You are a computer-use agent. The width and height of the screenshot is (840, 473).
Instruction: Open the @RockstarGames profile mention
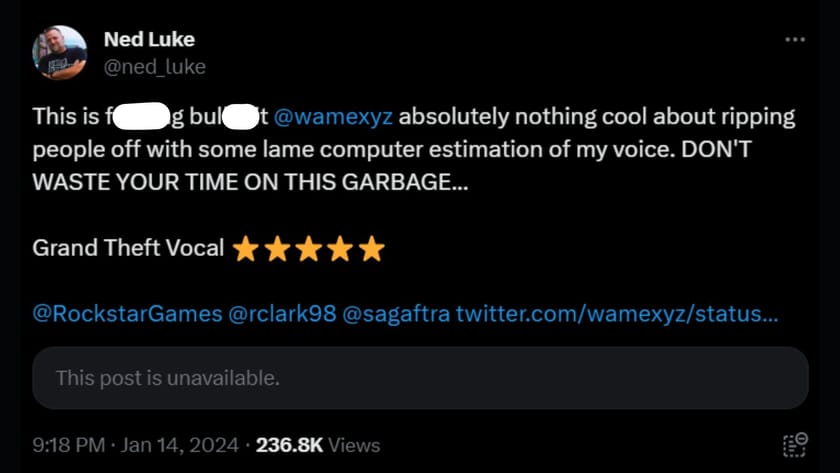[x=128, y=314]
